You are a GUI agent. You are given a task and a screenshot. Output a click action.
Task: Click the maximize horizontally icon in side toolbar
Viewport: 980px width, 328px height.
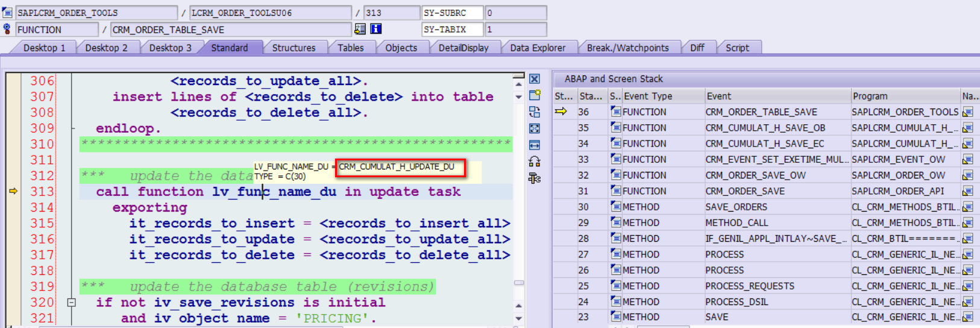(x=535, y=145)
